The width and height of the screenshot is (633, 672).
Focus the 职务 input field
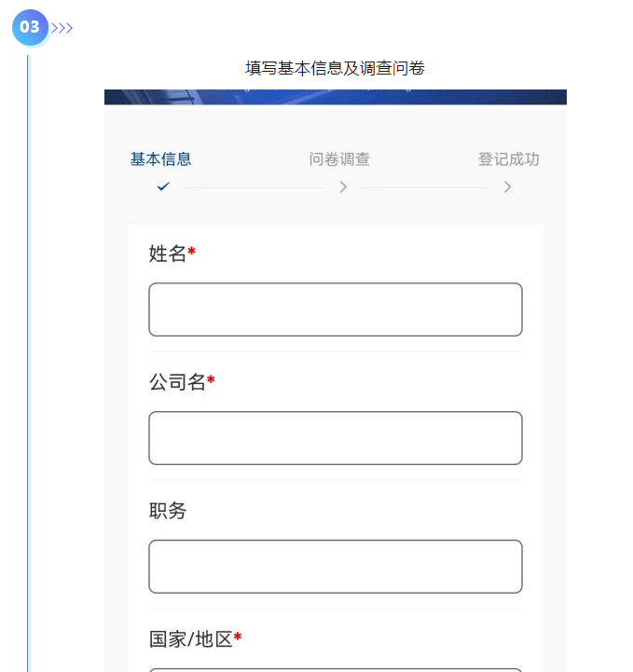tap(336, 567)
